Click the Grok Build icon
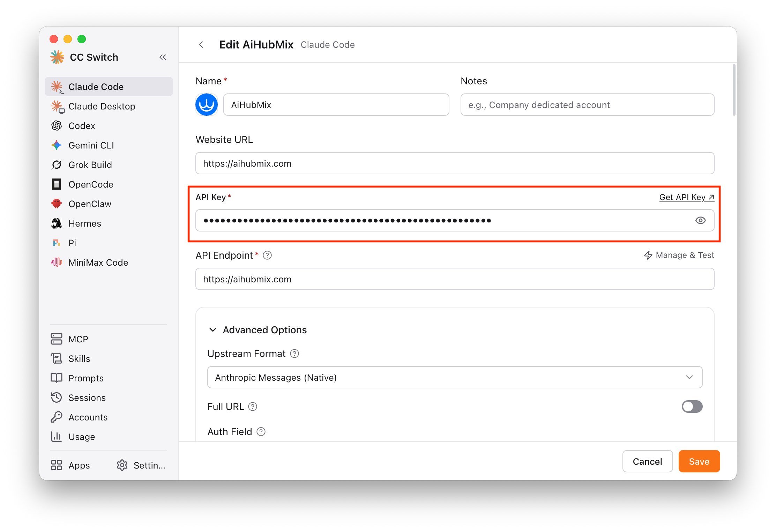 pos(57,165)
